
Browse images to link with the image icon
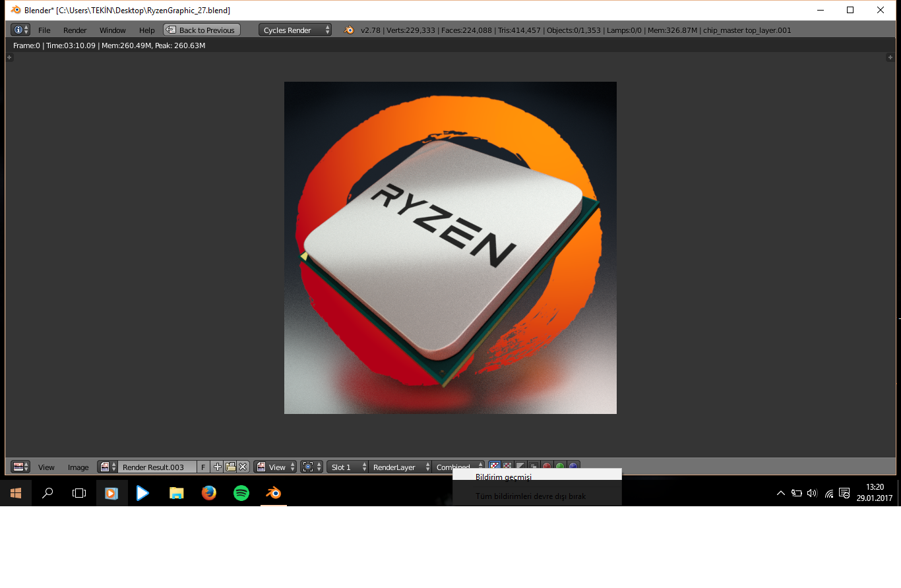pyautogui.click(x=108, y=467)
